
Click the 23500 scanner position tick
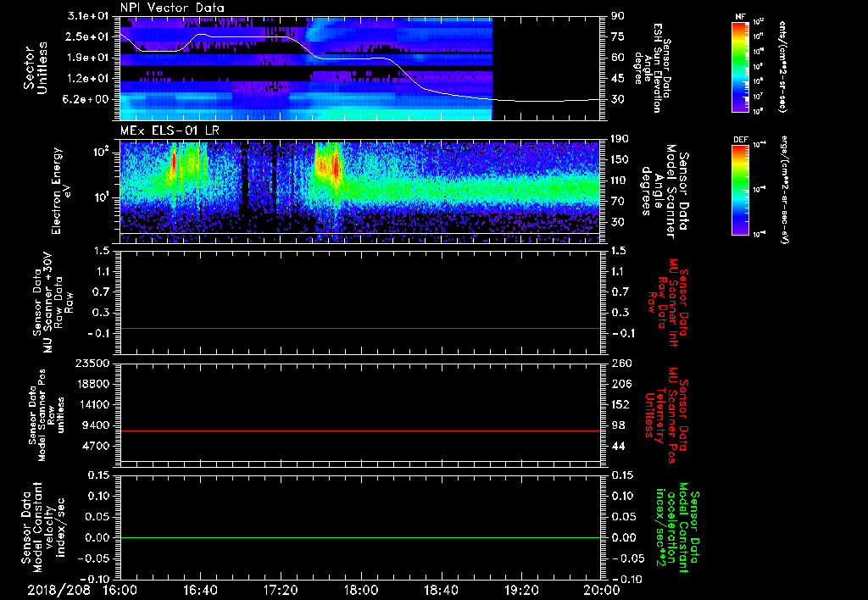pyautogui.click(x=92, y=364)
